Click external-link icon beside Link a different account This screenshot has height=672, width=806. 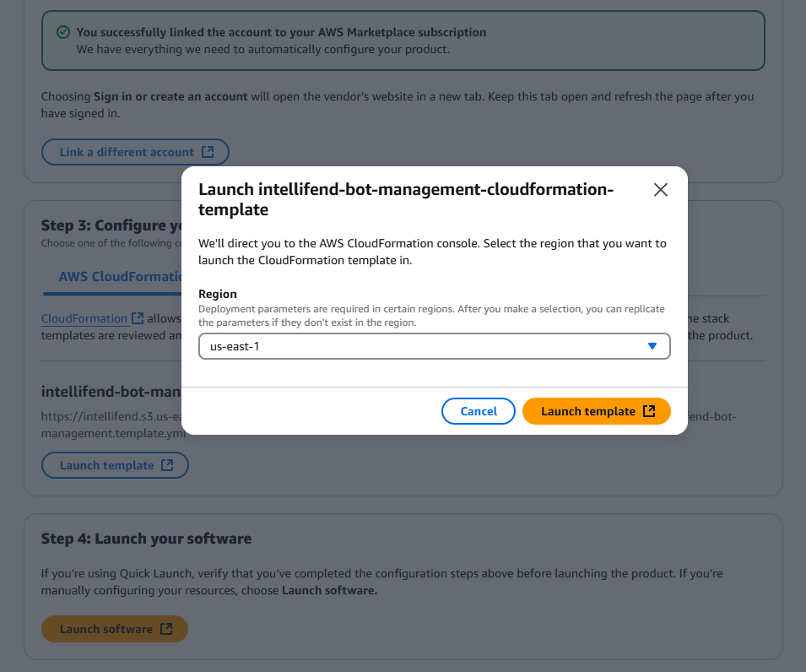point(208,152)
